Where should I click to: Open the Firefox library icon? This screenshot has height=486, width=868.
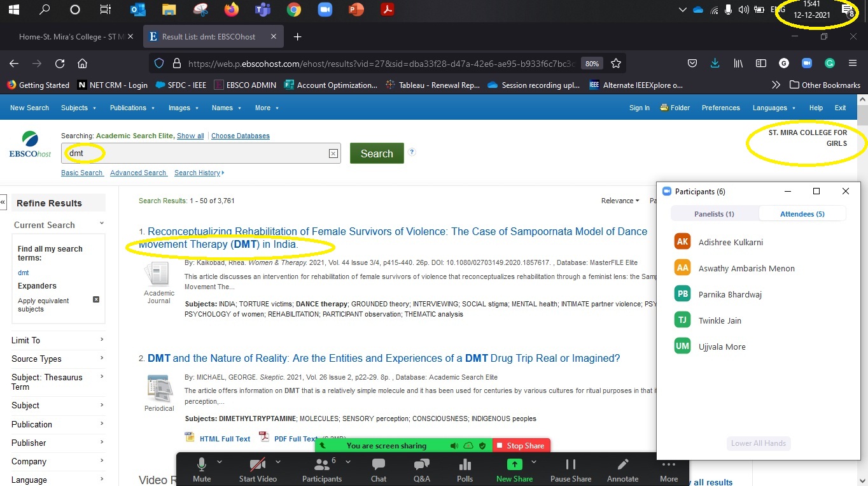(x=738, y=63)
